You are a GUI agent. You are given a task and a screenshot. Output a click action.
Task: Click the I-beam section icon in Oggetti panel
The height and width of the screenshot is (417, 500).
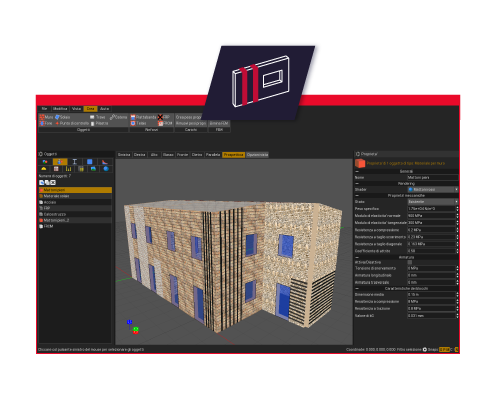click(75, 162)
